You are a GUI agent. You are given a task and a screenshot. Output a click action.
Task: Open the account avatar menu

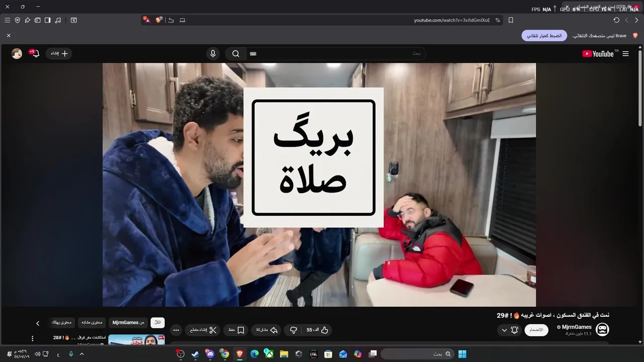click(17, 53)
